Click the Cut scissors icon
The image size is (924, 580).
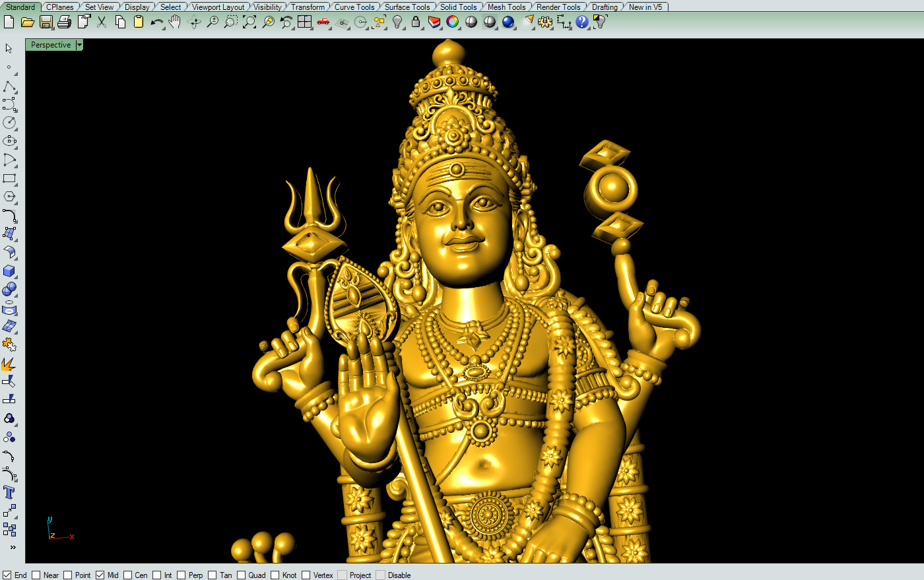102,22
